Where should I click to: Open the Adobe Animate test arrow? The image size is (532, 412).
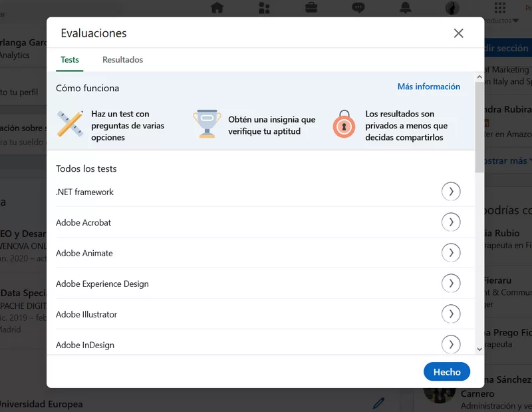451,253
